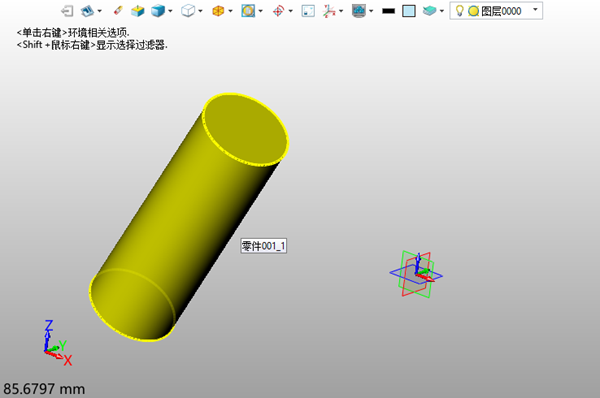Image resolution: width=600 pixels, height=398 pixels.
Task: Open dropdown arrow beside sketch plane icon
Action: click(99, 11)
